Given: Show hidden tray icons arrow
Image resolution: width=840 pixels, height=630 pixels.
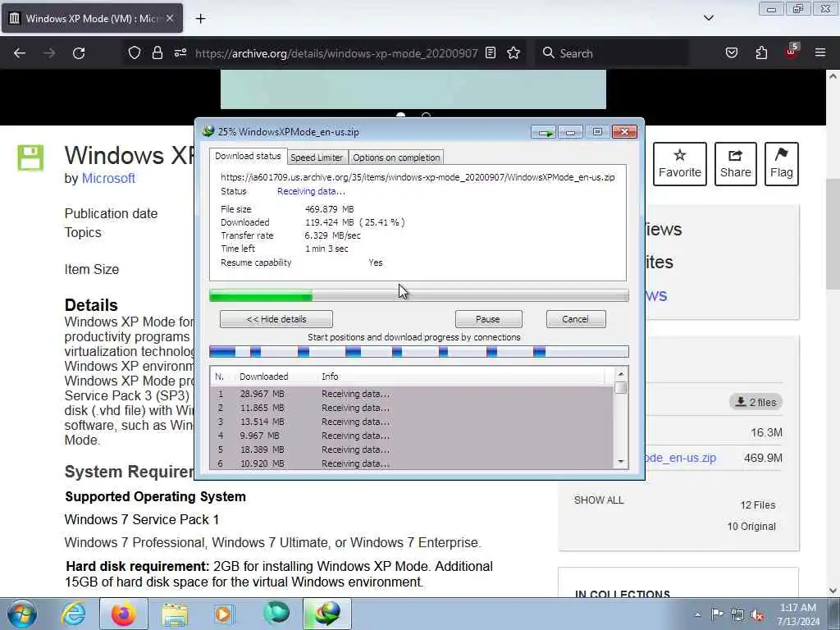Looking at the screenshot, I should [x=697, y=614].
